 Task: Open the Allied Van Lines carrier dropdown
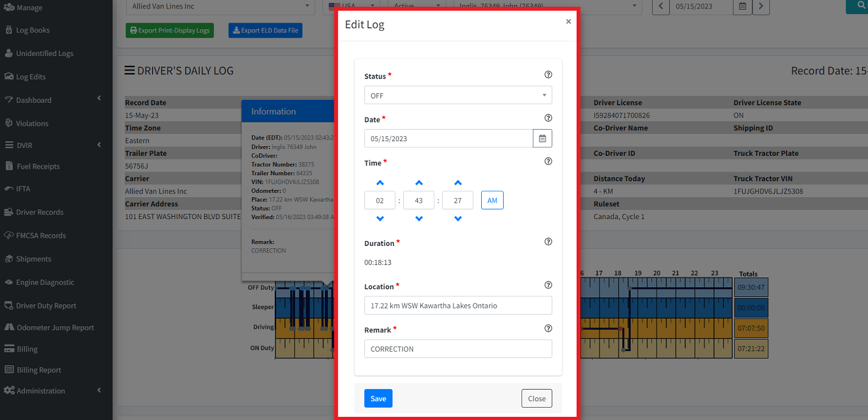220,7
